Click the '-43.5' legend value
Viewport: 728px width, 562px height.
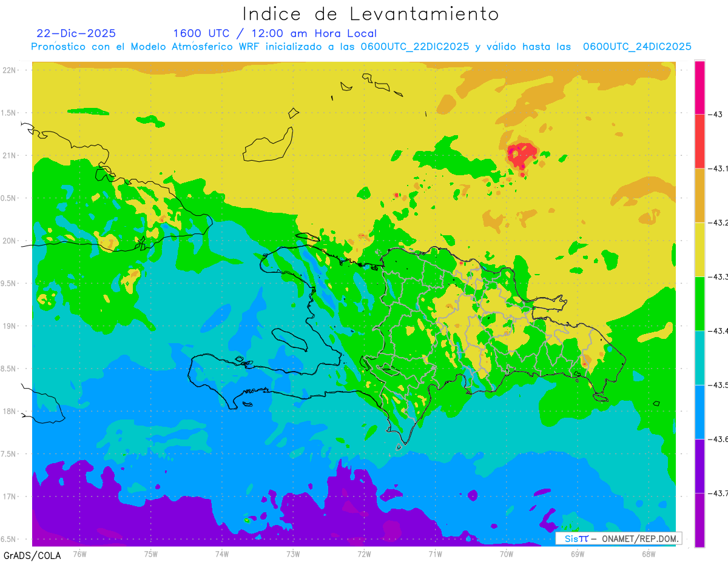718,385
